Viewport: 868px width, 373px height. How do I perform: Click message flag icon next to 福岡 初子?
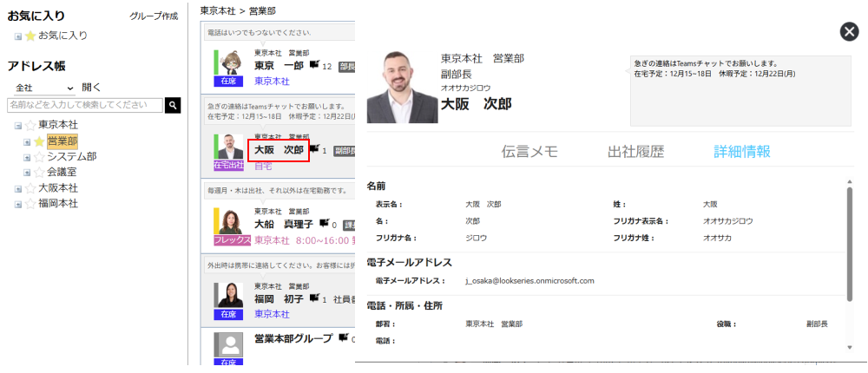(314, 298)
